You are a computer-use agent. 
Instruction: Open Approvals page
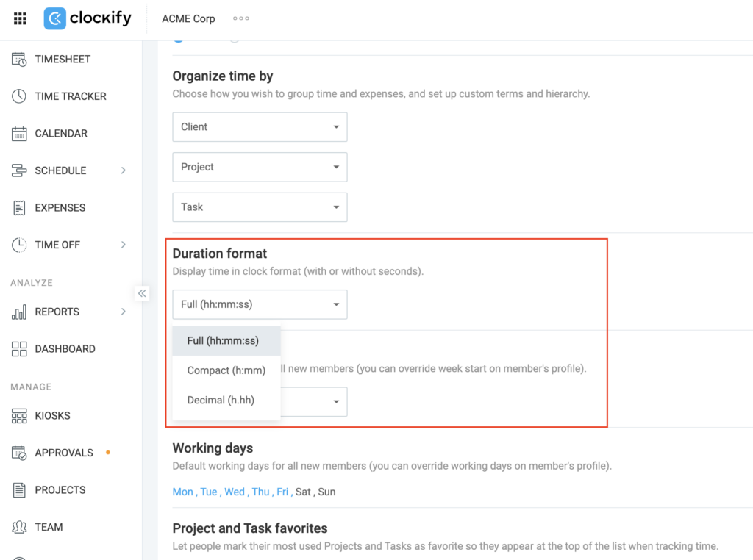(x=64, y=453)
